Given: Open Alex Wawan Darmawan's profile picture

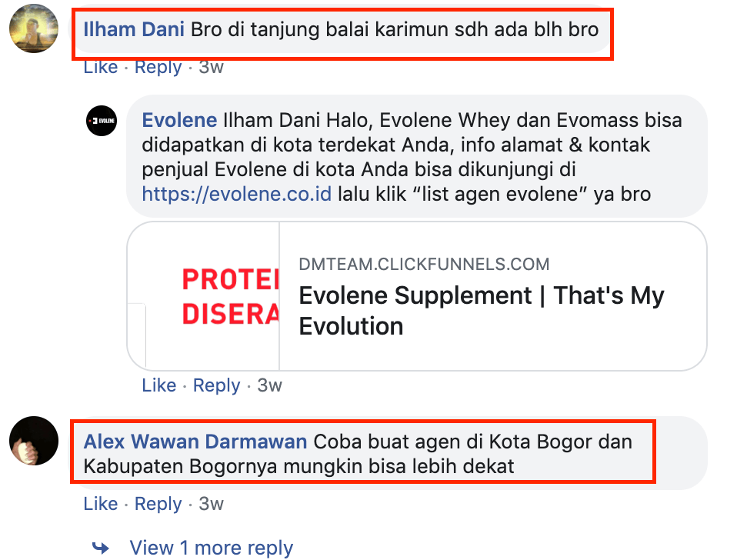Looking at the screenshot, I should click(34, 441).
